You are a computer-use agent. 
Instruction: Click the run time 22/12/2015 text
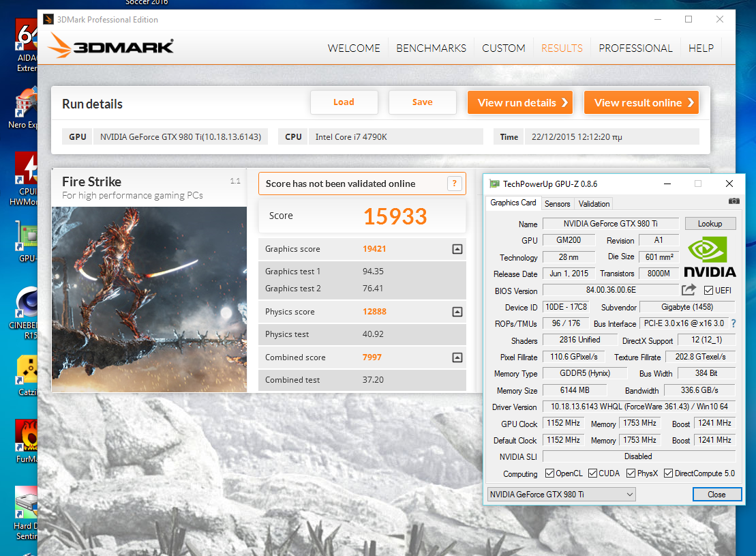tap(577, 137)
